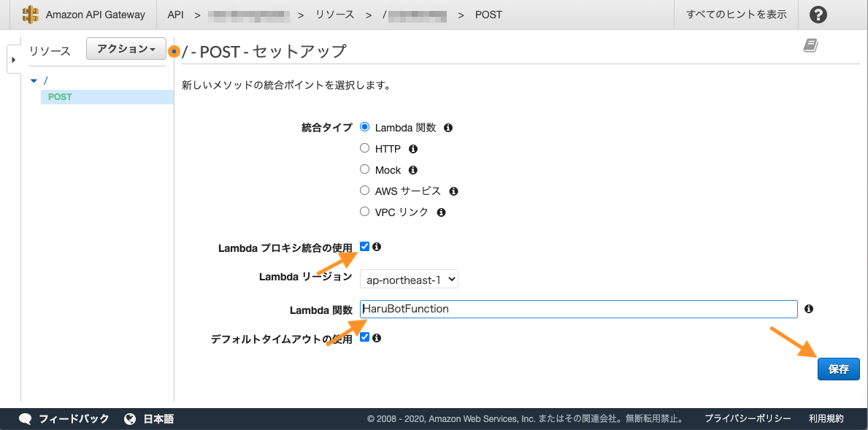The height and width of the screenshot is (430, 868).
Task: Click info icon next to VPC リンク
Action: [441, 212]
